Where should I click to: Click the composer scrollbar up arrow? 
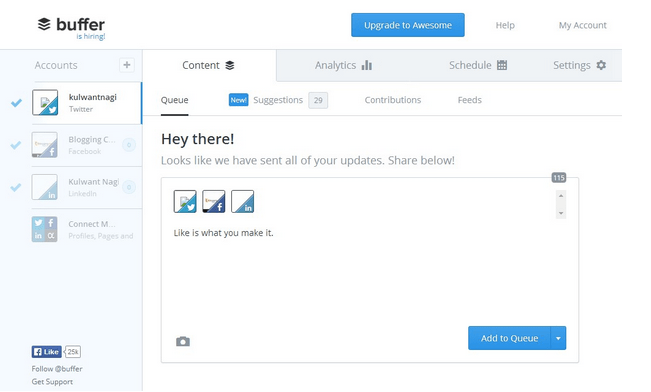[x=561, y=196]
